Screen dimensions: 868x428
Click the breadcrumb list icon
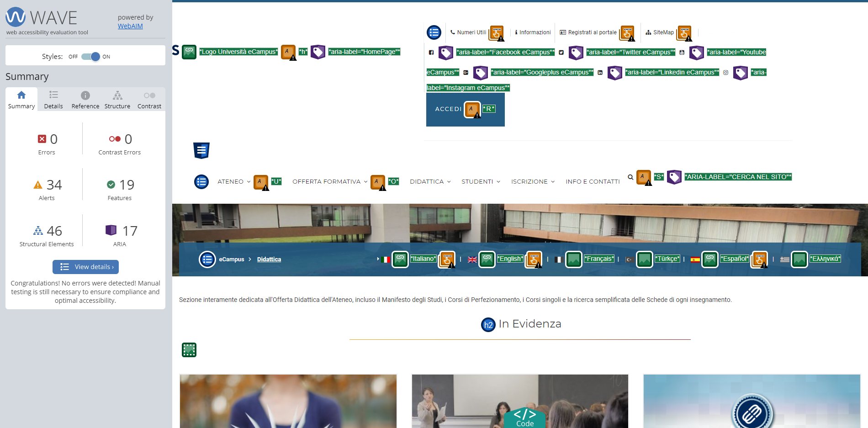coord(207,259)
